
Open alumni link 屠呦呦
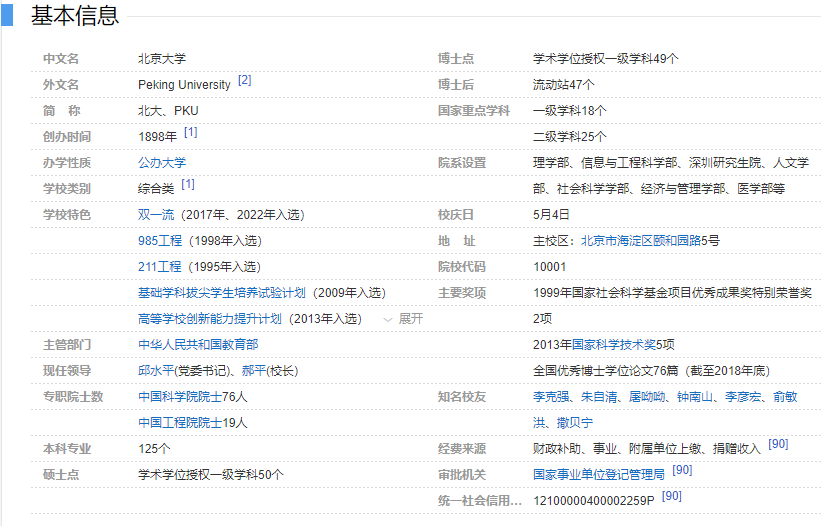[x=647, y=397]
